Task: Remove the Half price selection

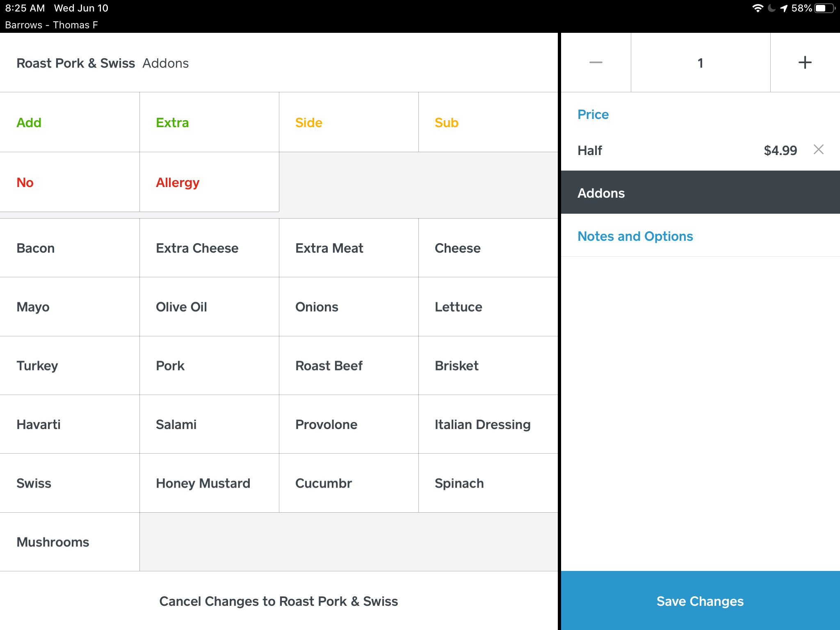Action: [x=818, y=150]
